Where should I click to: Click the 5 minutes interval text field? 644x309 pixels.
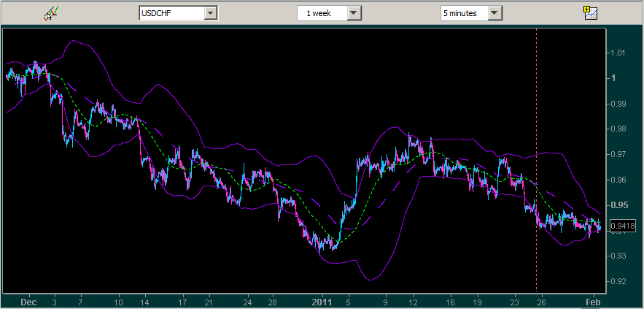(x=463, y=13)
